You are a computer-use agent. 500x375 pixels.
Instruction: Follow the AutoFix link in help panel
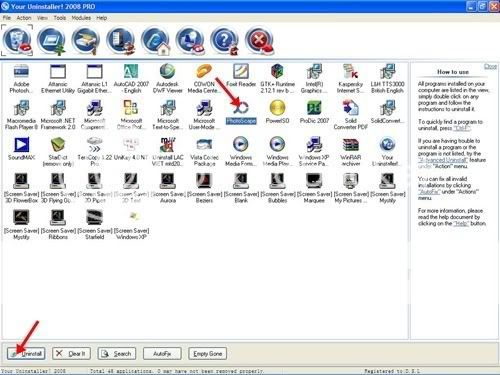429,192
